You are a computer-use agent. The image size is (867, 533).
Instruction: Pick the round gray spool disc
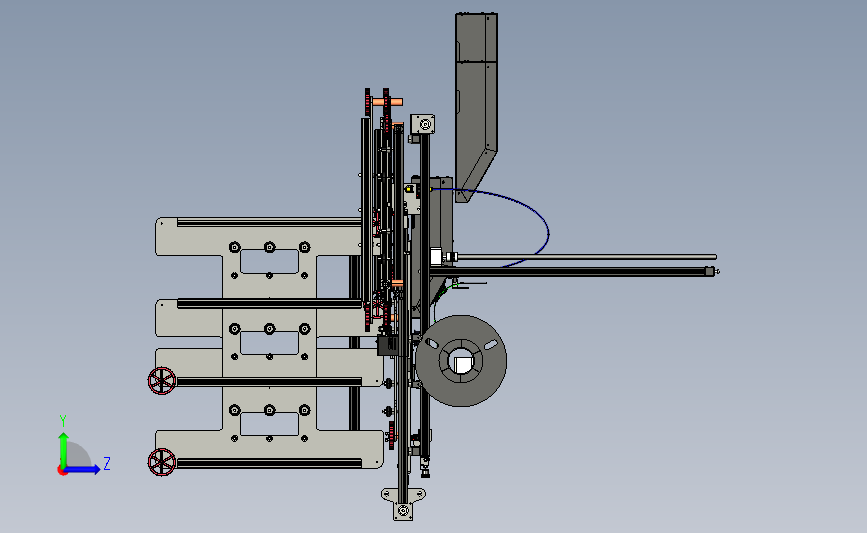pyautogui.click(x=461, y=360)
